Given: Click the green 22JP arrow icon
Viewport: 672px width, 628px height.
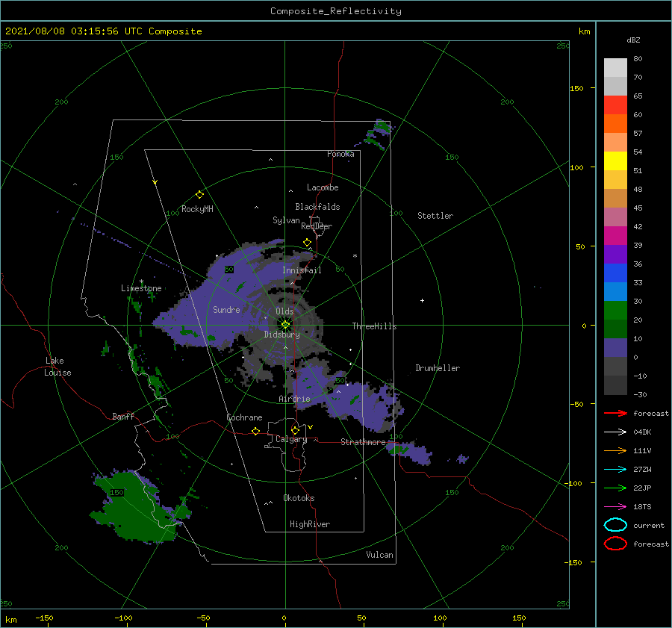Looking at the screenshot, I should pos(615,488).
